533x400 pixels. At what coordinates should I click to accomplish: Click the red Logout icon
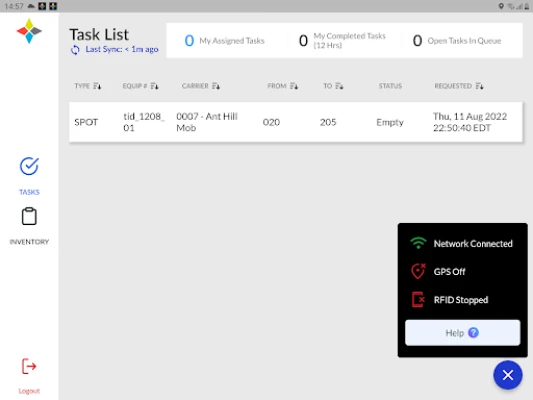(x=29, y=366)
